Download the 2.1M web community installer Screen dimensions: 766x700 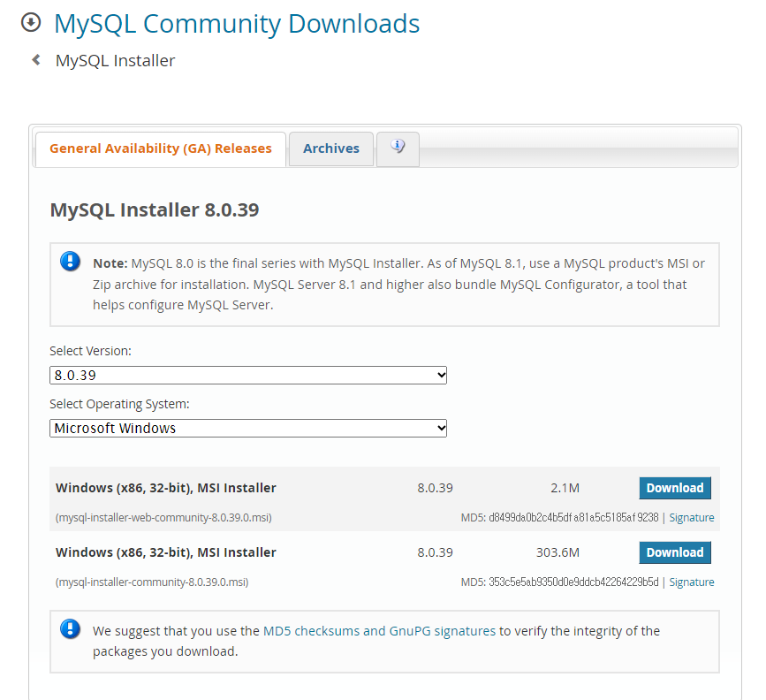pos(675,488)
